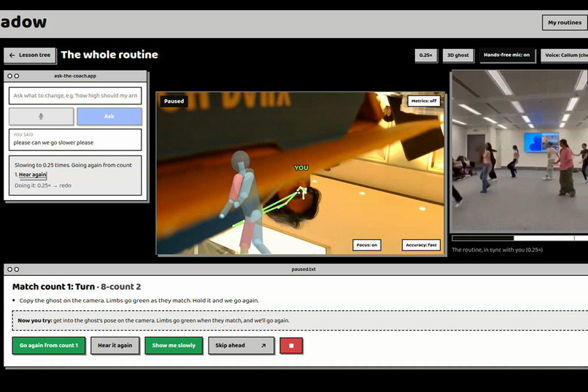Click the routine video progress bar
Viewport: 588px width, 392px height.
pos(519,238)
